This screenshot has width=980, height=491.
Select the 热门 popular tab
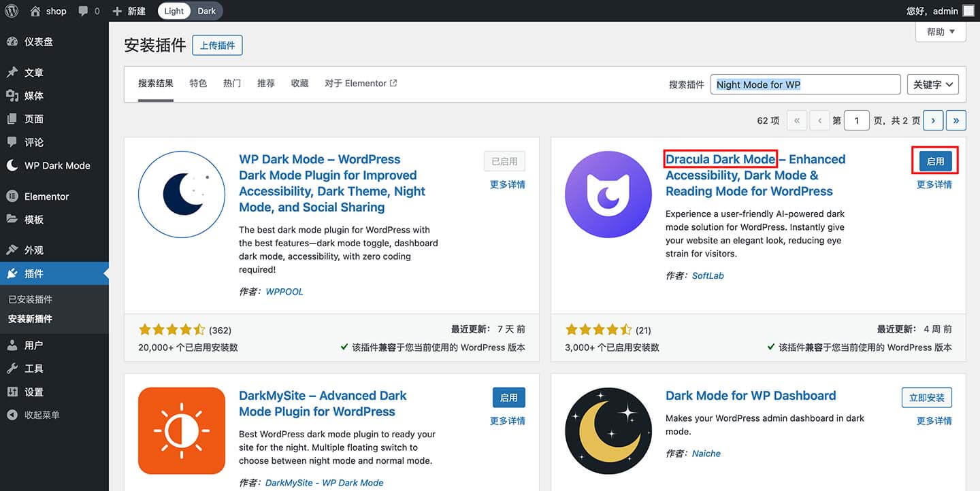tap(232, 84)
